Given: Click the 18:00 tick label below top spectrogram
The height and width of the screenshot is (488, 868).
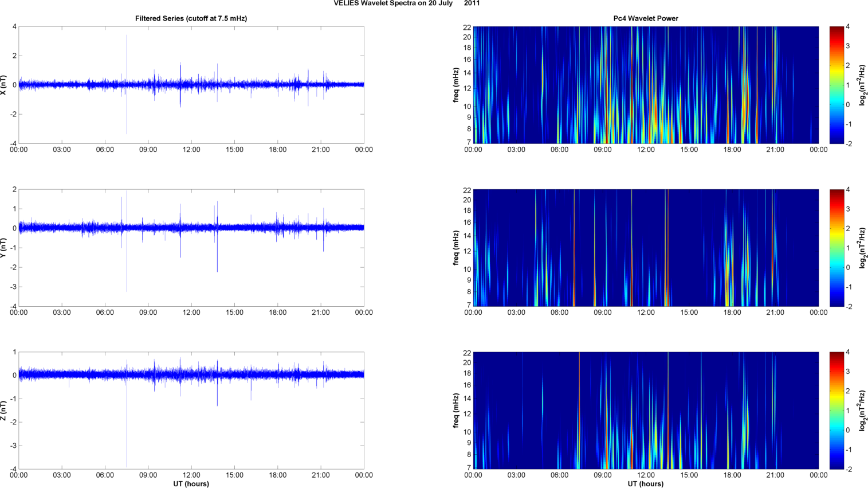Looking at the screenshot, I should [x=732, y=150].
